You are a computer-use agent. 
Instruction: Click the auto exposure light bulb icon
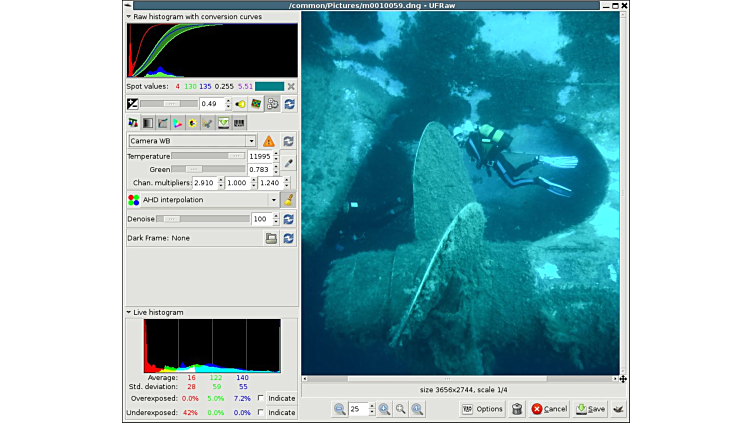240,104
